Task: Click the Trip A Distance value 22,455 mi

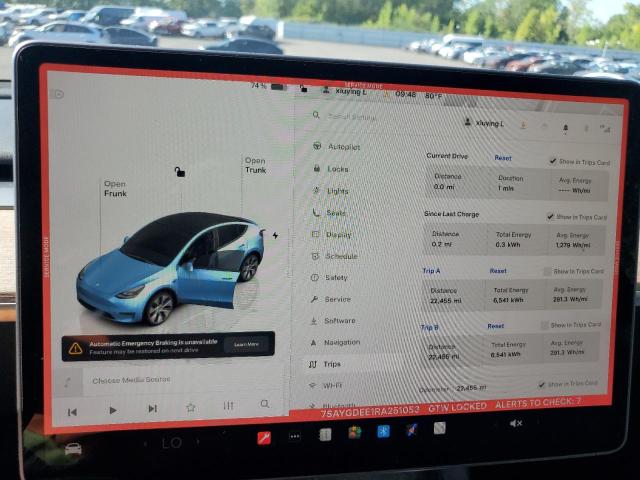Action: click(446, 301)
